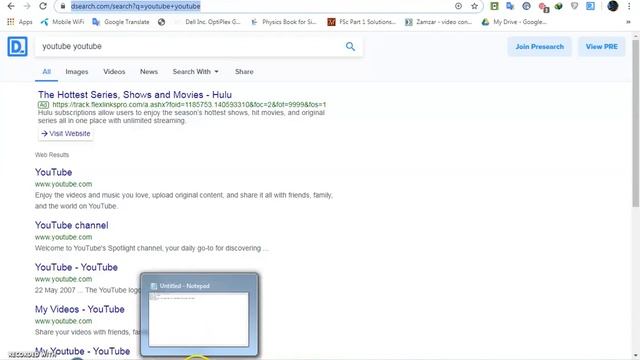Expand Search With dropdown

(x=196, y=72)
